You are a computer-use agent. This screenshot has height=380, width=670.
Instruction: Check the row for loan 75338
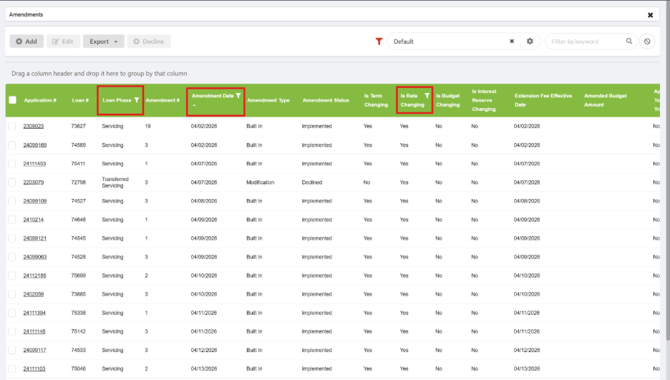12,313
